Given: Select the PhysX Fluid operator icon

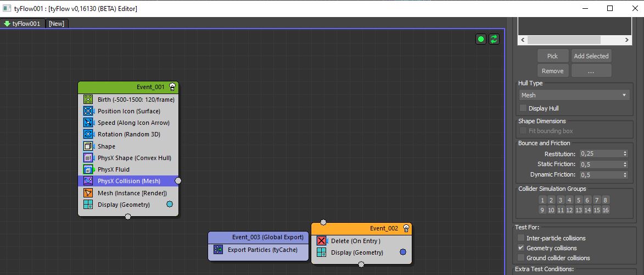Looking at the screenshot, I should point(88,169).
